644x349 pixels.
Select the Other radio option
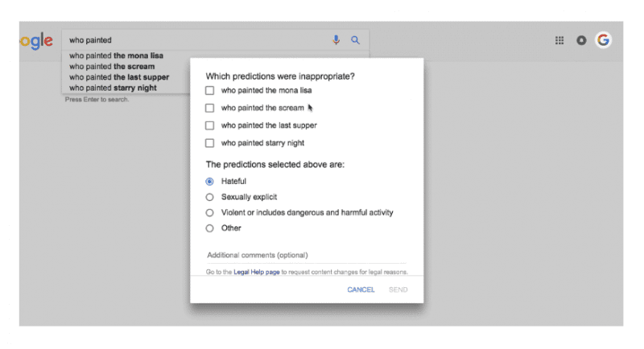209,228
